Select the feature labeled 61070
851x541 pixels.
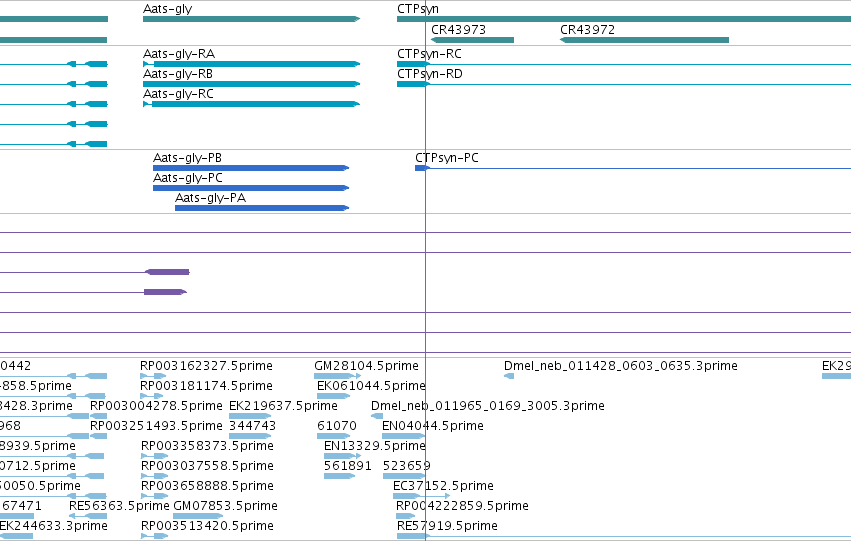point(333,436)
